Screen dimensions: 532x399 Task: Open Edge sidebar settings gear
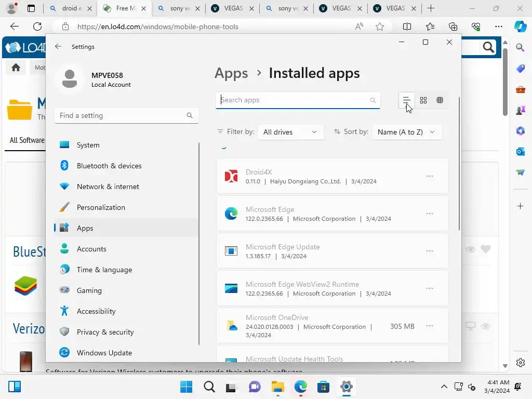(x=521, y=363)
